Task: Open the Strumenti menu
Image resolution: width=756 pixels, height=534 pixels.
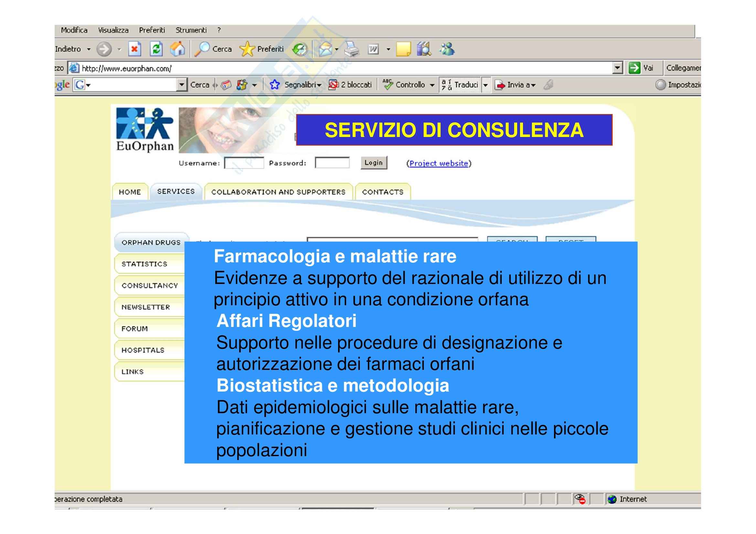Action: (191, 30)
